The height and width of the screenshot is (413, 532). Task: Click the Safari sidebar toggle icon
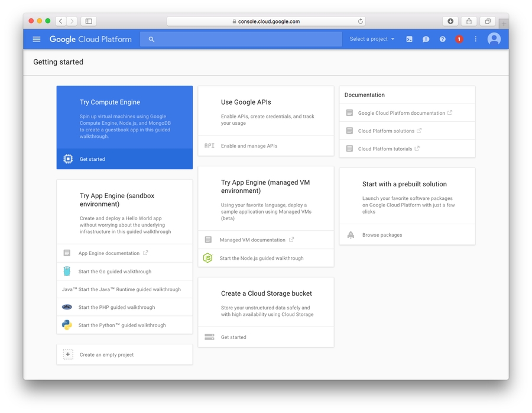tap(89, 21)
